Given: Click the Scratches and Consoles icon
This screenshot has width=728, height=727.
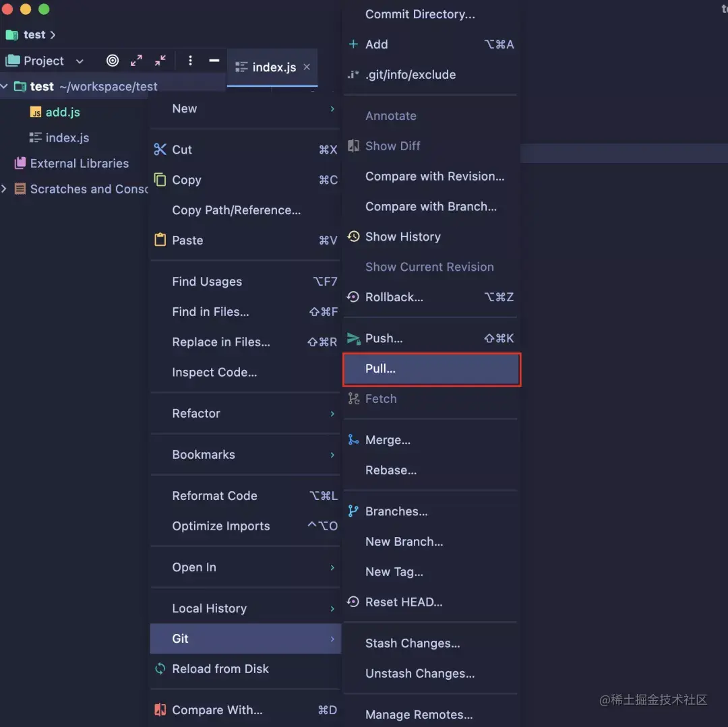Looking at the screenshot, I should point(20,189).
